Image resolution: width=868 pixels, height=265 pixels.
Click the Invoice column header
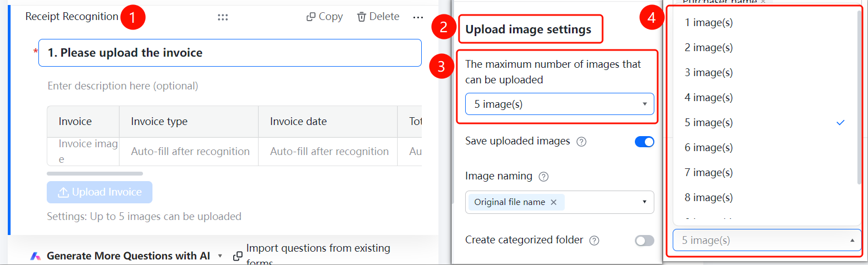pyautogui.click(x=83, y=122)
